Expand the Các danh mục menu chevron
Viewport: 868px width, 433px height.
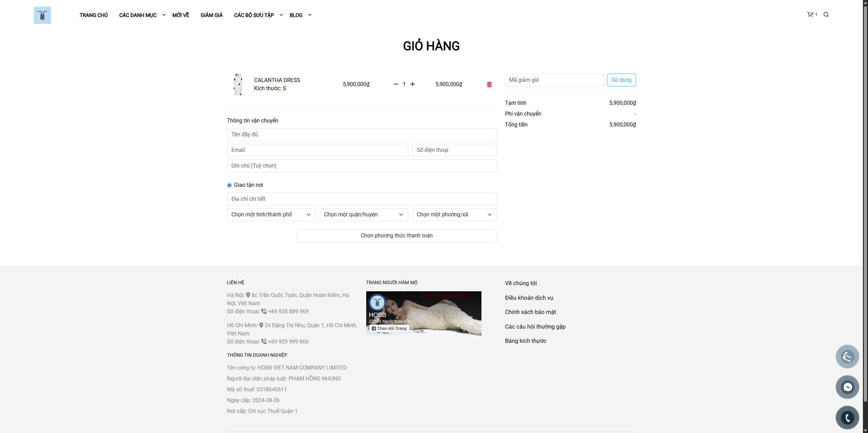[164, 15]
